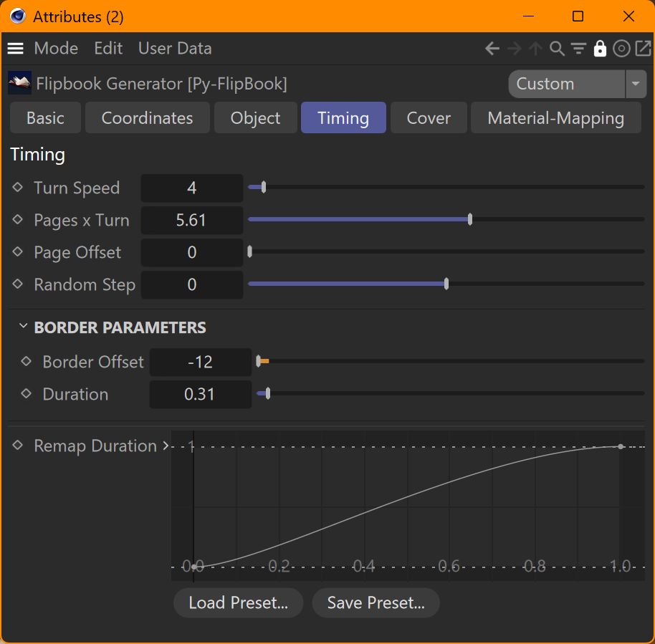Toggle keyframe diamond for Pages x Turn
This screenshot has width=655, height=644.
[x=17, y=219]
